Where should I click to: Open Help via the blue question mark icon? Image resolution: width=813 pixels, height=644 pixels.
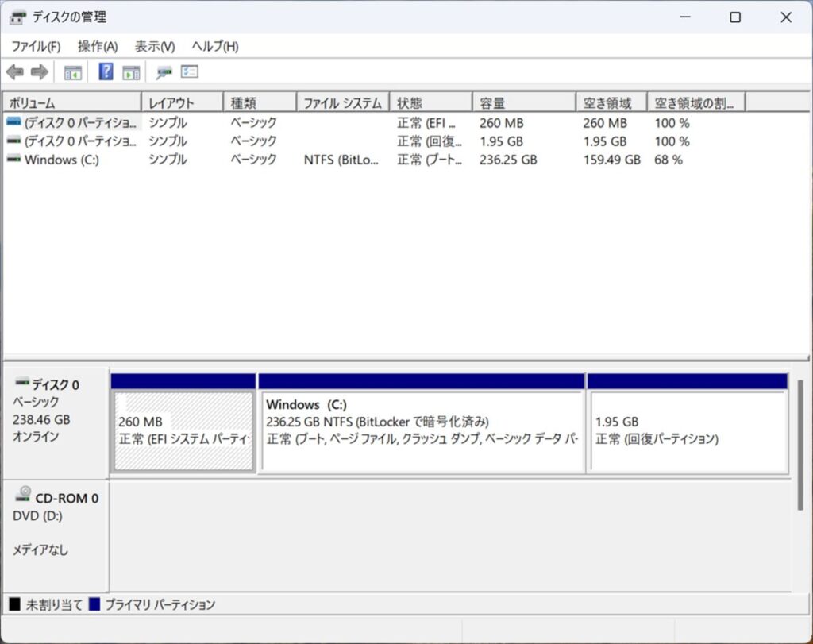coord(106,72)
